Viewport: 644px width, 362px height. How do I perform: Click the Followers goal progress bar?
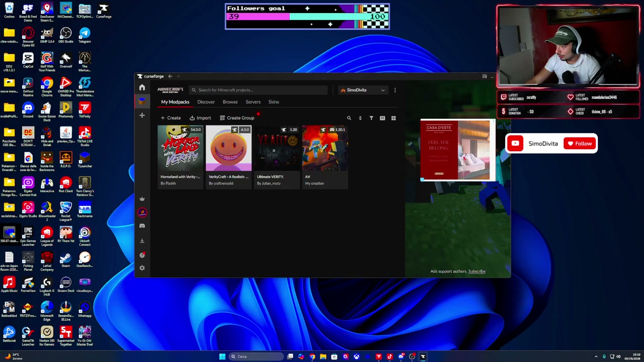(x=307, y=17)
